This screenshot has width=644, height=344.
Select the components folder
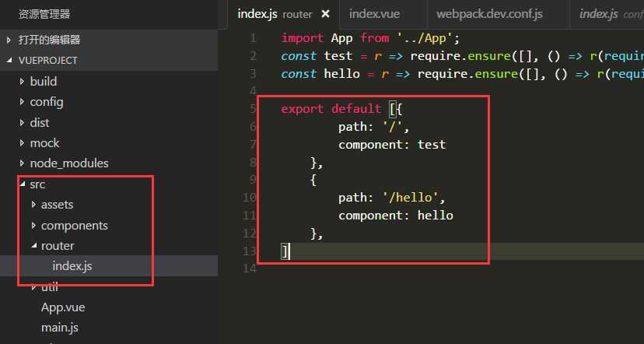[75, 226]
